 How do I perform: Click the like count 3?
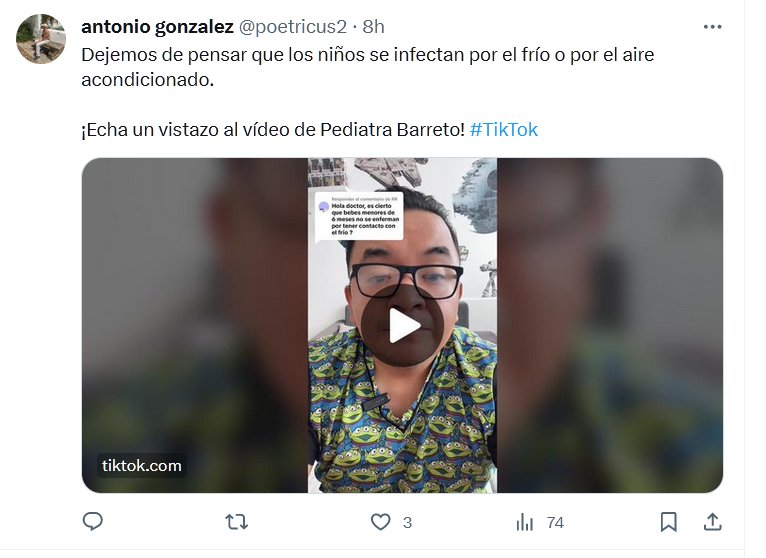click(x=407, y=523)
